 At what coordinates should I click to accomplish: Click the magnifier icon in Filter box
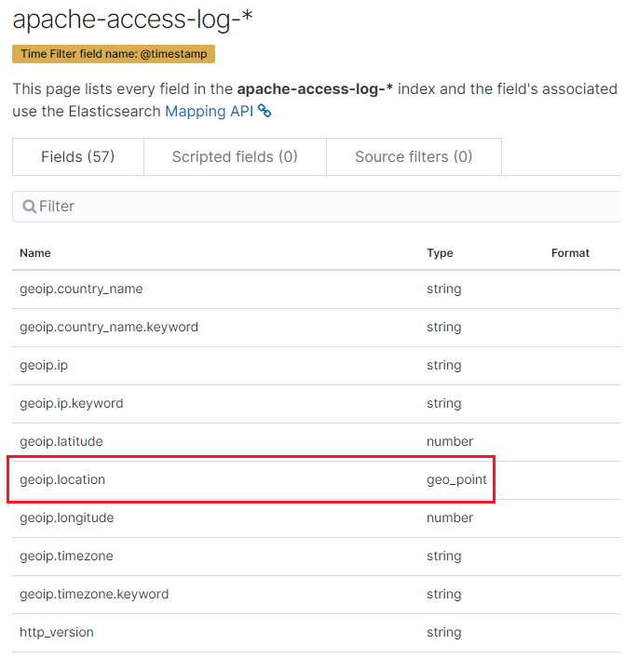(29, 207)
